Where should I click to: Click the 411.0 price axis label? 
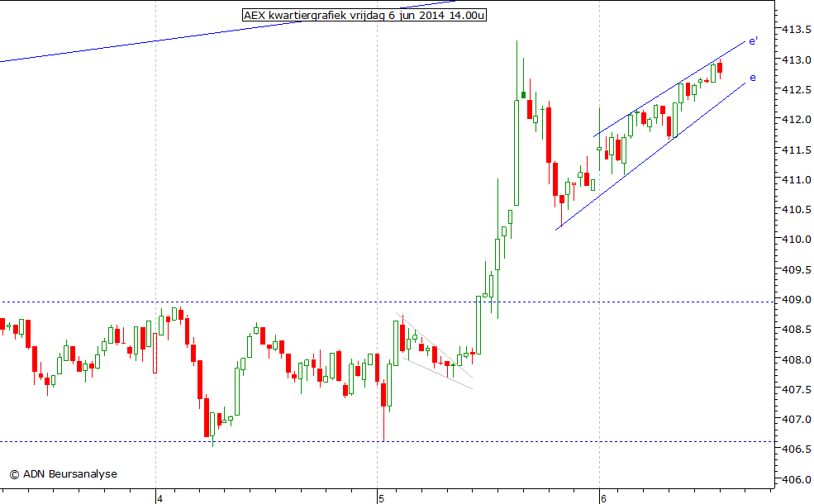click(797, 179)
